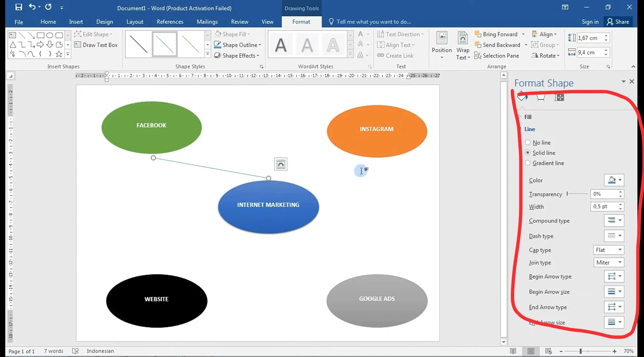
Task: Select the No line radio button
Action: pos(527,142)
